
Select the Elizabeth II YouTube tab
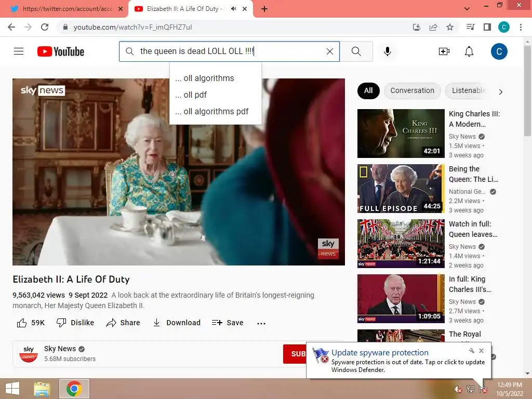183,9
